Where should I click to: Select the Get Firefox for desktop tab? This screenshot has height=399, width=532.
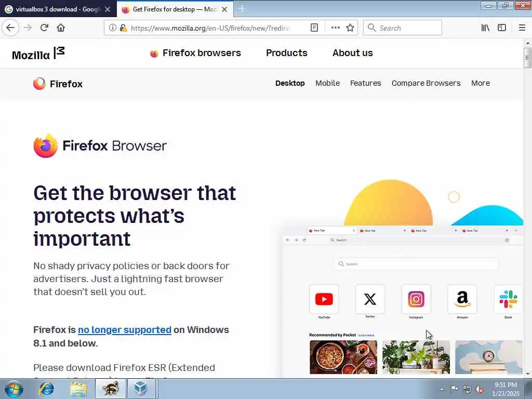175,9
